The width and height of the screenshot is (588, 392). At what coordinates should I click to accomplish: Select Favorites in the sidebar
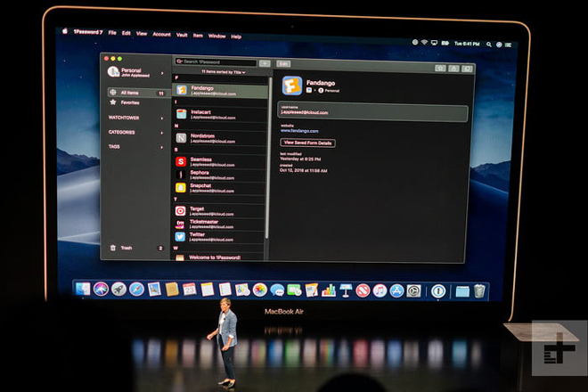click(x=130, y=102)
